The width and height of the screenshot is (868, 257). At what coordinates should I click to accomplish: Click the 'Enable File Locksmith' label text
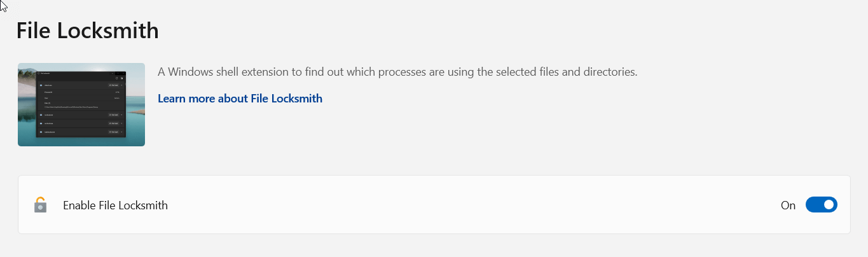pyautogui.click(x=115, y=205)
